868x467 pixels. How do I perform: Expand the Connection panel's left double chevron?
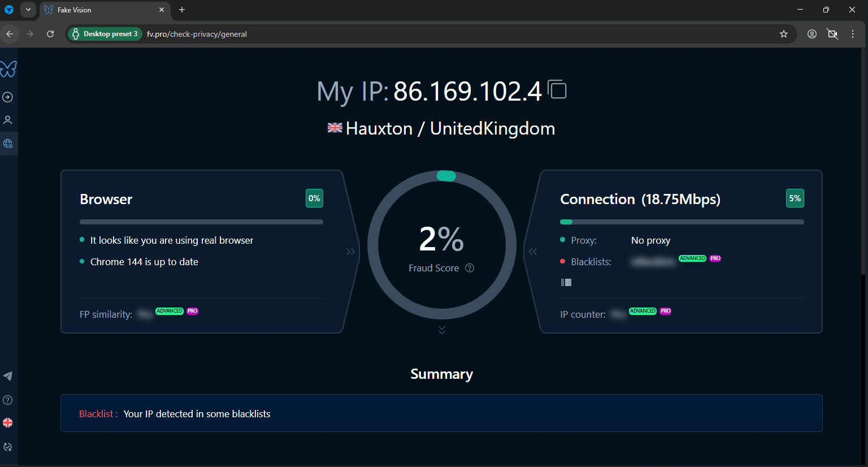tap(533, 252)
